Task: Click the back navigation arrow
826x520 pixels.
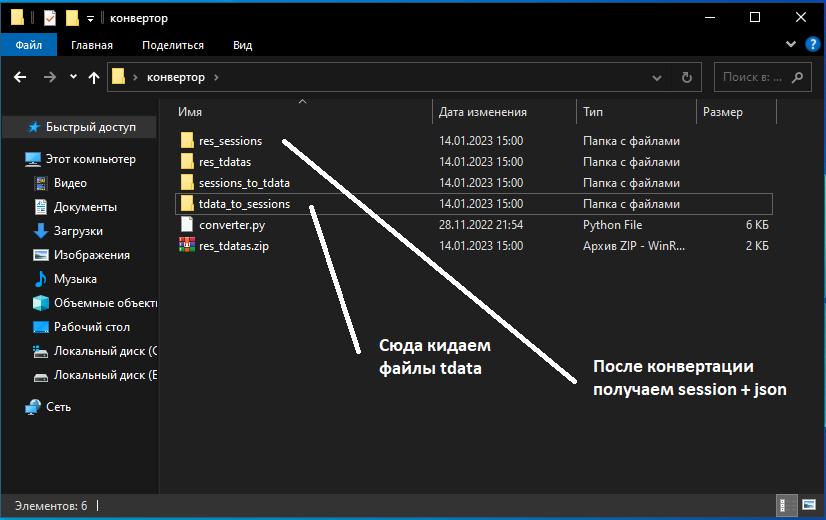Action: [x=19, y=77]
